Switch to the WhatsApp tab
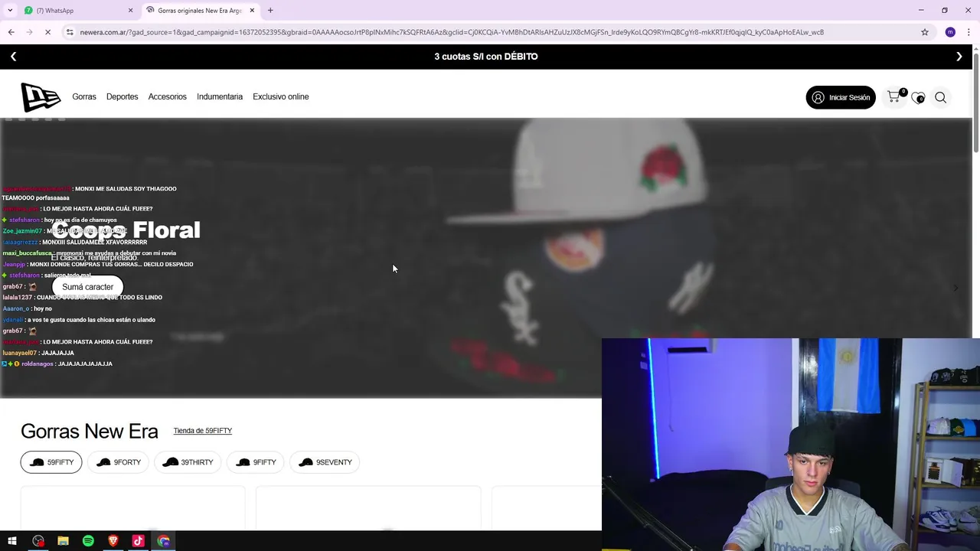Screen dimensions: 980x551 pyautogui.click(x=77, y=11)
